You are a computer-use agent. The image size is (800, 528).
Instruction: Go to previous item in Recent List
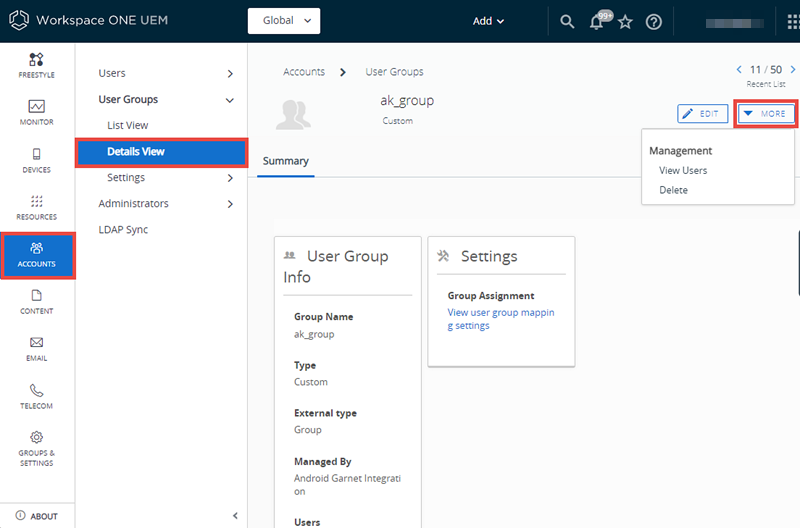(x=739, y=69)
